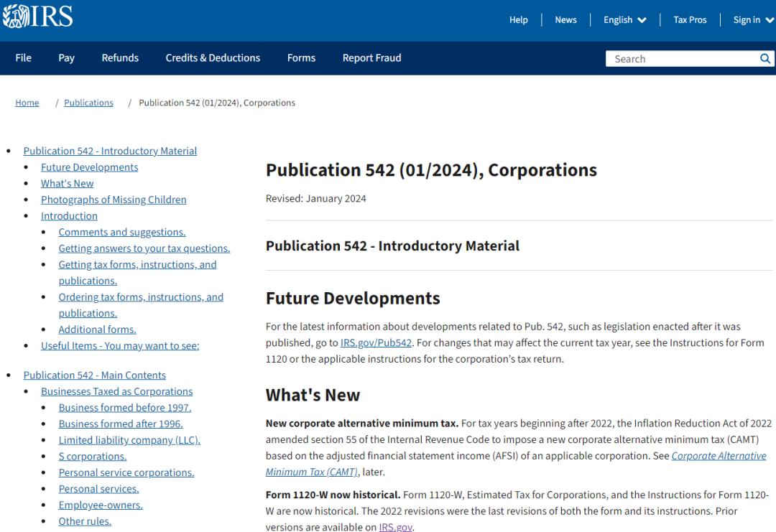Click 'Form 1120-W now historical.' bold text
The height and width of the screenshot is (532, 776).
coord(333,495)
